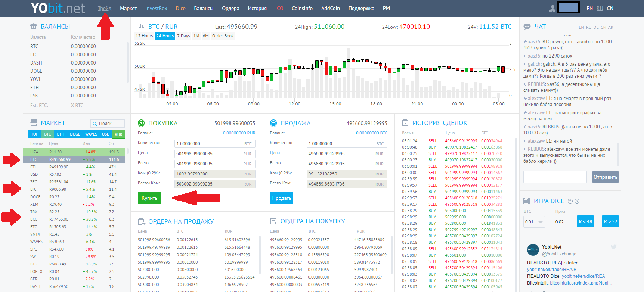Viewport: 644px width, 292px height.
Task: Open the PM menu item
Action: [x=386, y=8]
